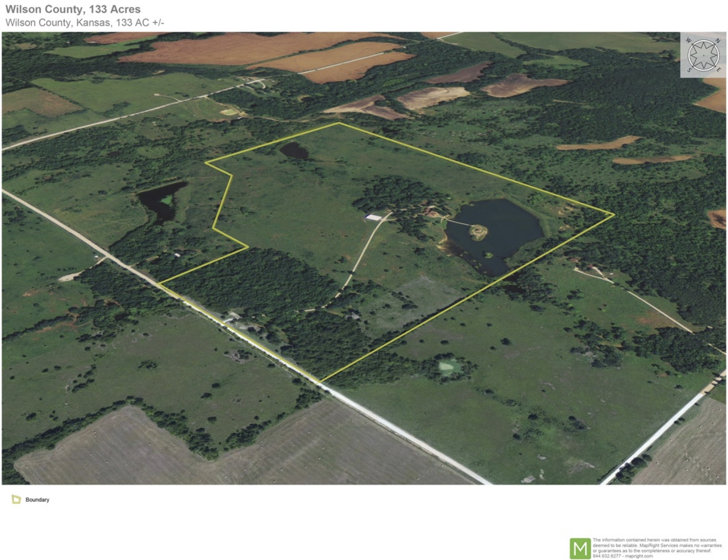728x560 pixels.
Task: Click the boundary's rightmost yellow corner
Action: 614,215
